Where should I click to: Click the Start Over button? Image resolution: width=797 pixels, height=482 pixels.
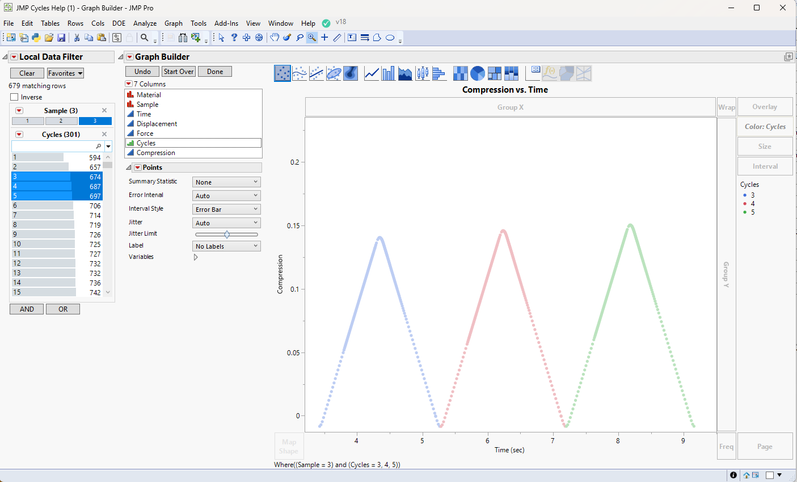pyautogui.click(x=178, y=72)
